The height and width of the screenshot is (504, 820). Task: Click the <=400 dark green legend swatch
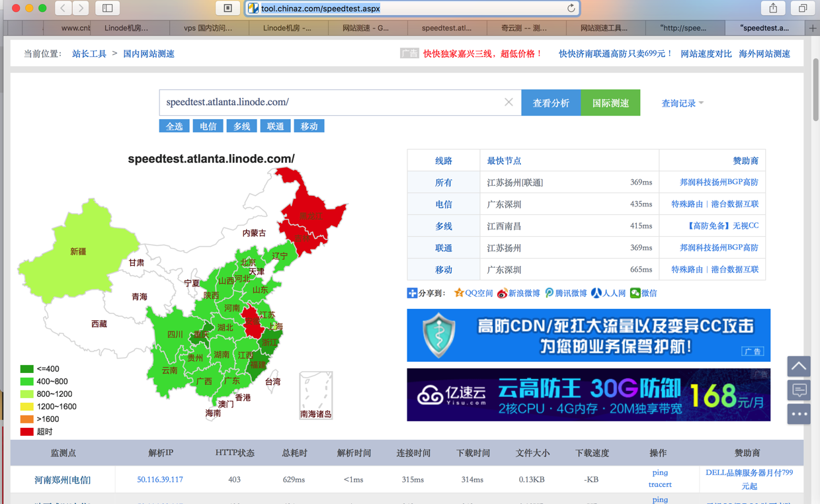tap(26, 369)
